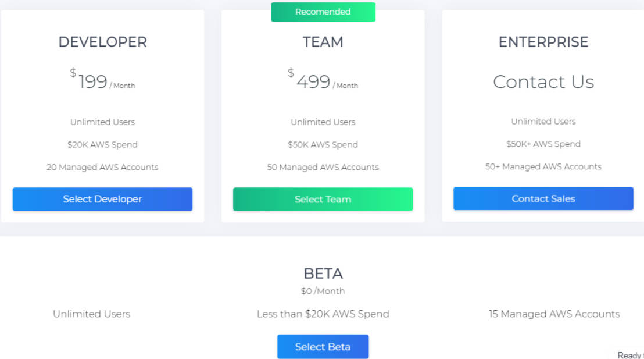Click the TEAM plan heading
644x359 pixels.
(x=323, y=42)
